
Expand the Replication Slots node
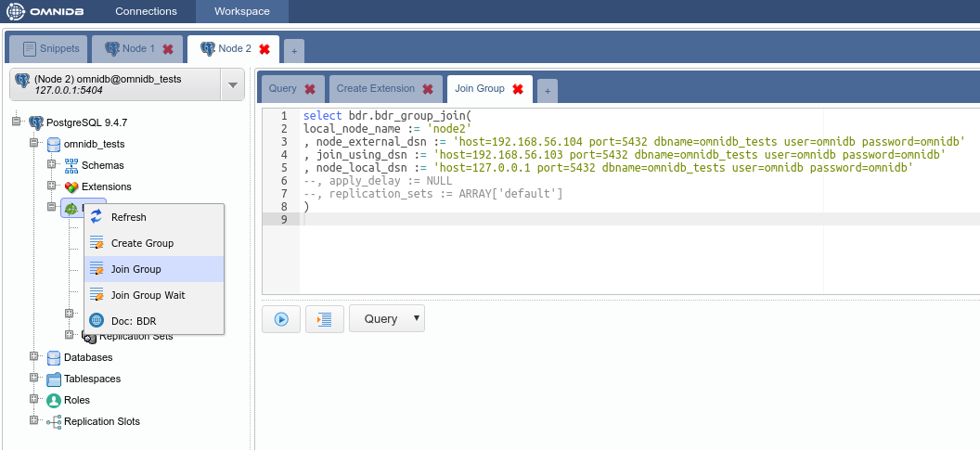[34, 420]
